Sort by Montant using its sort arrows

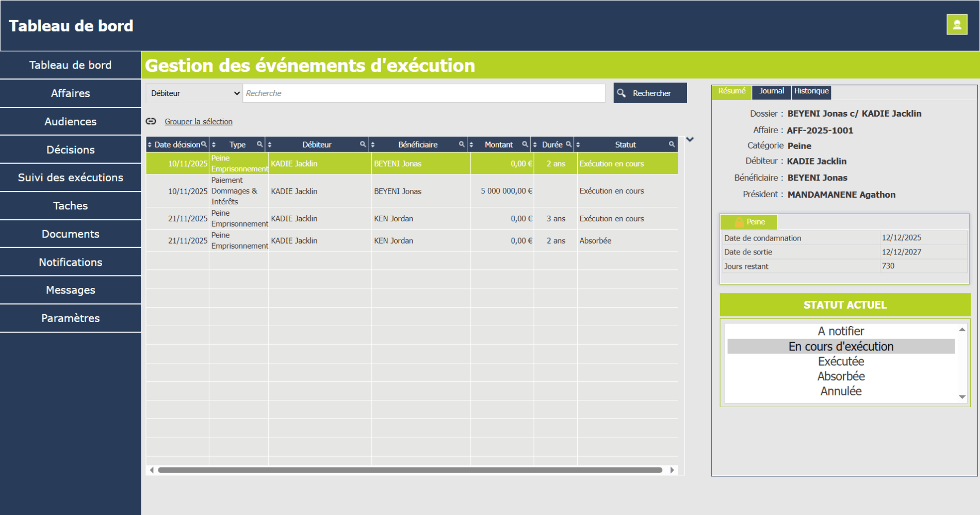(471, 145)
